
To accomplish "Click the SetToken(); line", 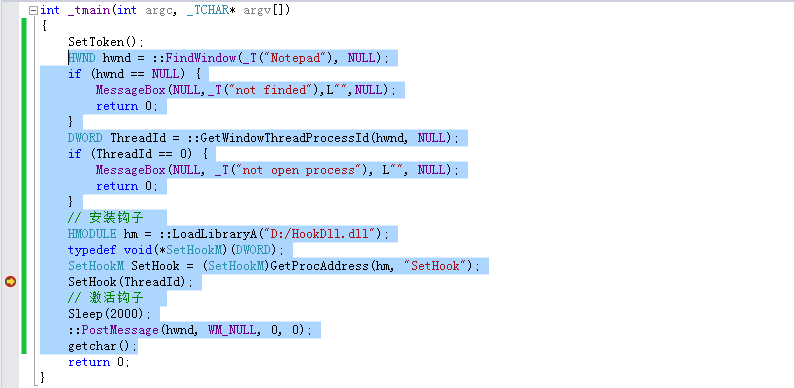I will point(106,42).
